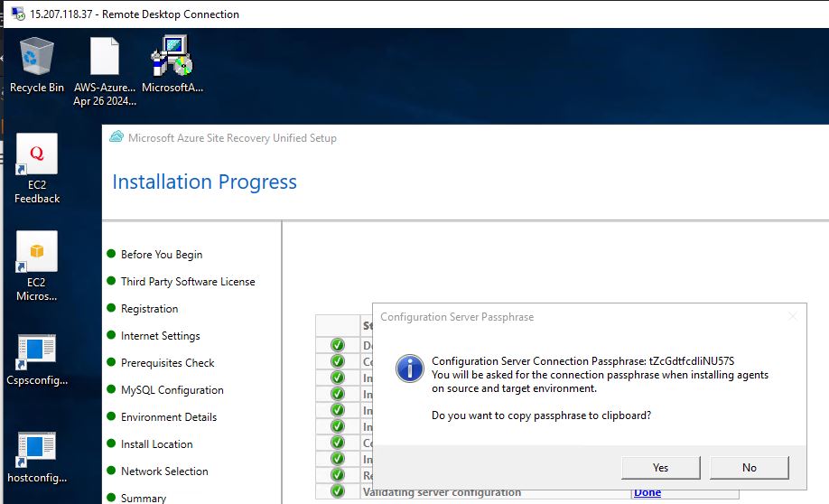Click the Azure Site Recovery cloud icon
Viewport: 829px width, 504px height.
pyautogui.click(x=116, y=138)
